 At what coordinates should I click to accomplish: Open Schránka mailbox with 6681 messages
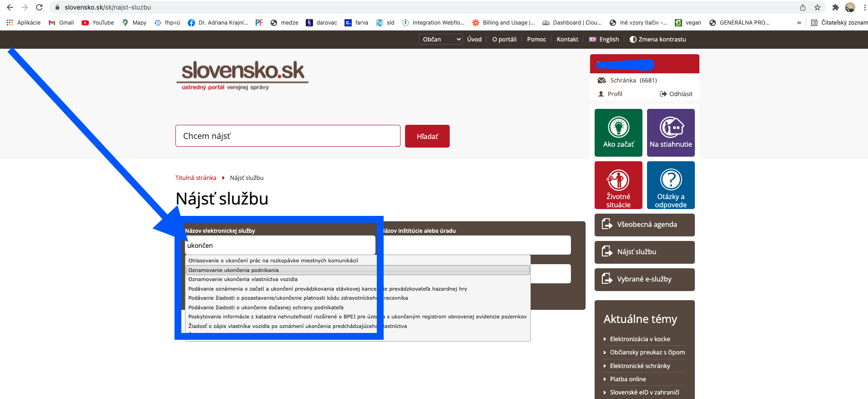click(x=627, y=80)
